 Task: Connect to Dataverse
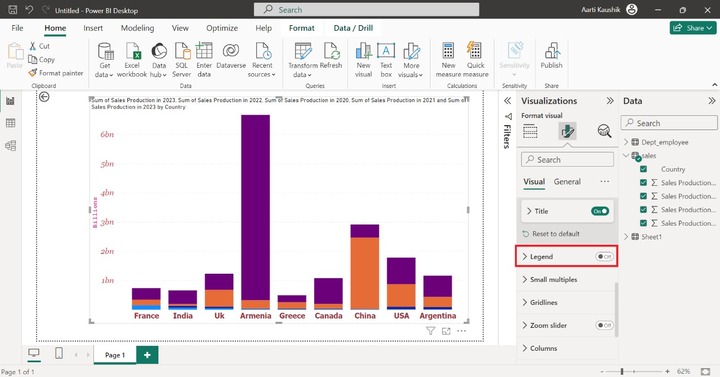231,56
